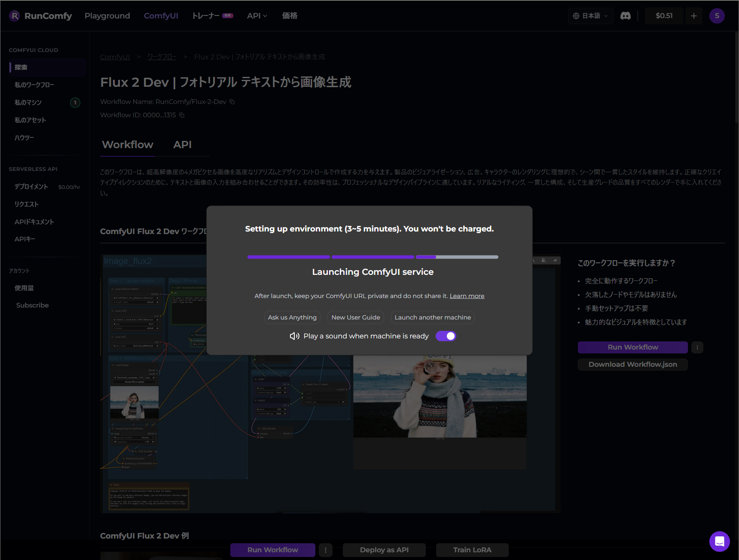Open the 日本語 language dropdown
The image size is (739, 560).
coord(590,16)
